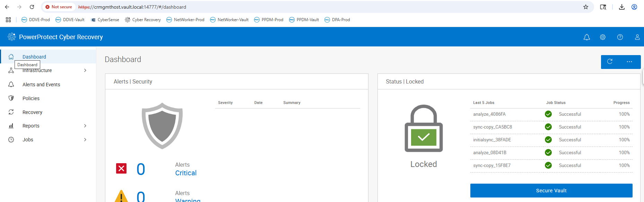Open the browser downloads icon

(622, 7)
